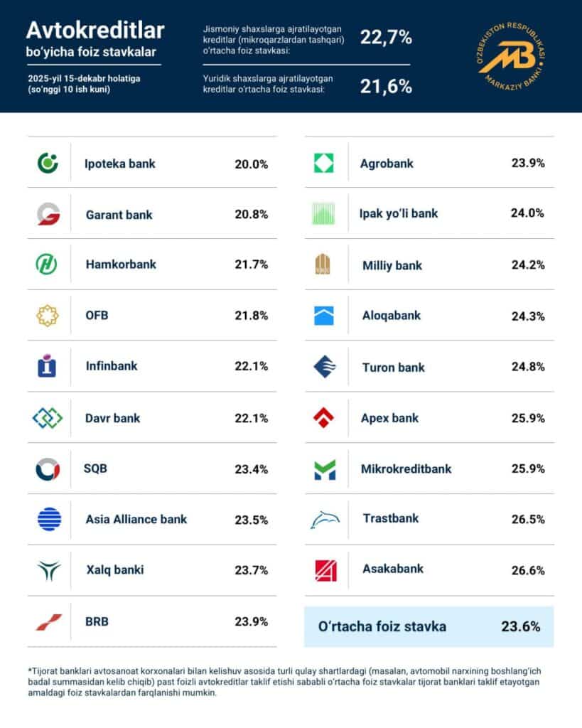The height and width of the screenshot is (728, 582).
Task: Click the Davr bank name label
Action: click(112, 418)
